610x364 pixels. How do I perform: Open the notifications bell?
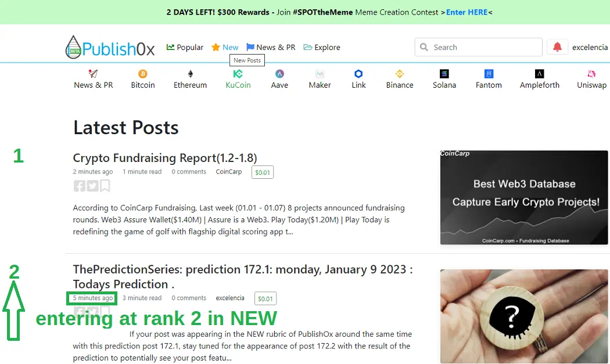click(557, 47)
